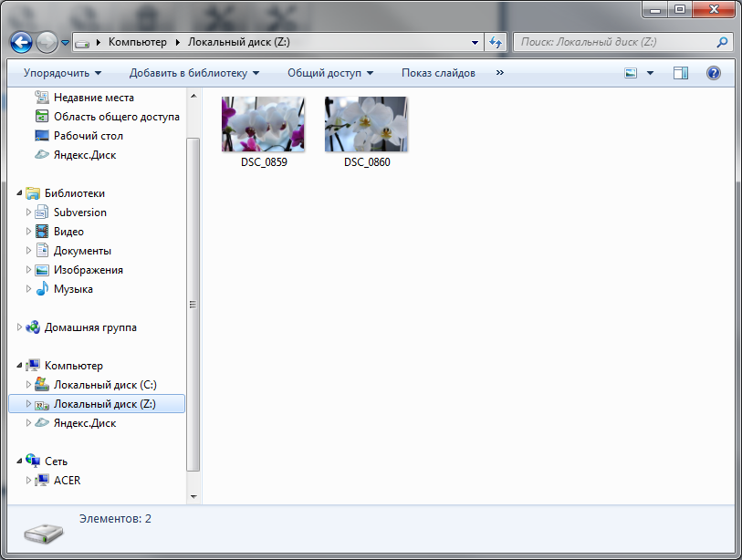
Task: Open Рабочий стол in favorites
Action: pos(89,136)
